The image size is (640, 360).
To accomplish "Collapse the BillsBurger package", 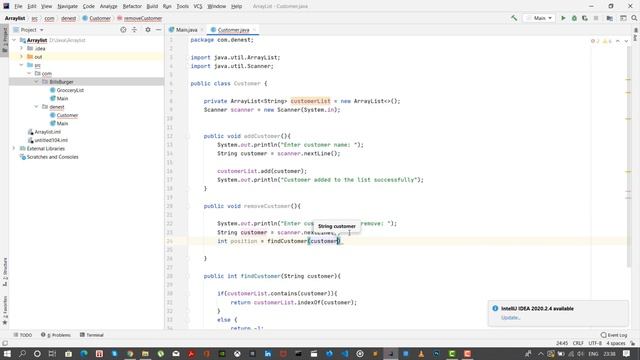I will [37, 82].
